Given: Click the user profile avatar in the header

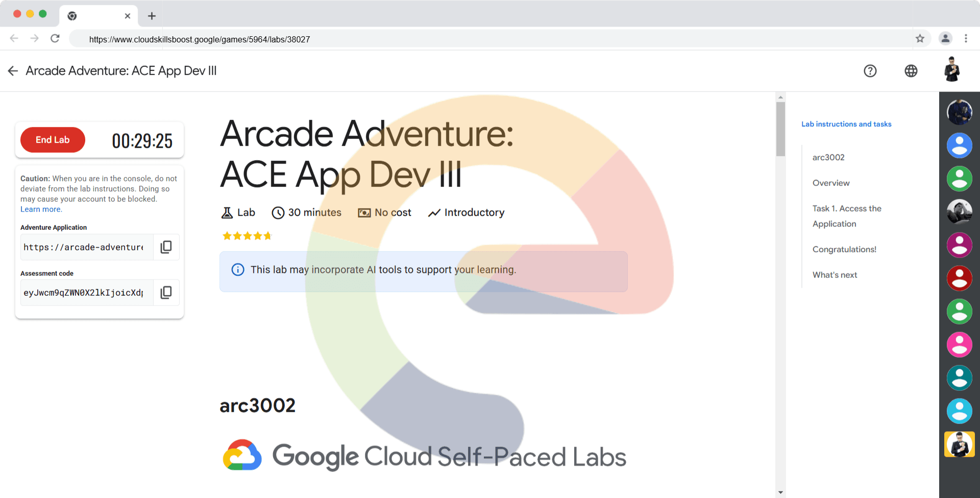Looking at the screenshot, I should 951,70.
